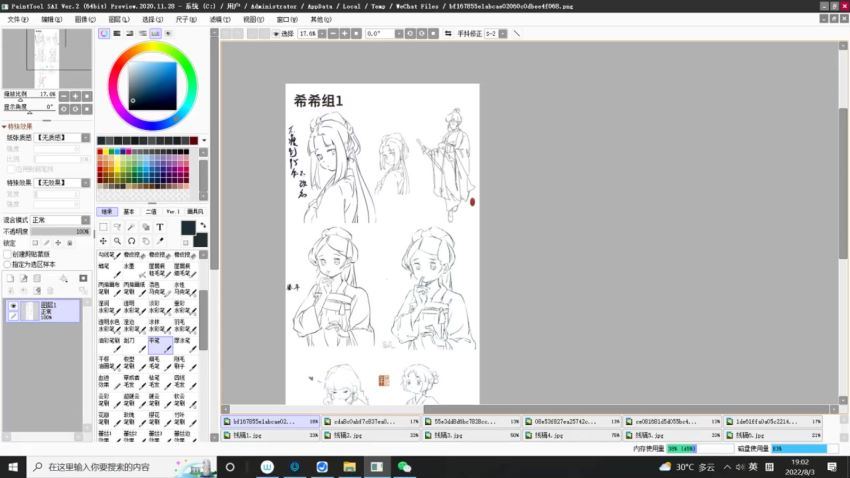Select the shape tool beside the T tool

point(145,227)
